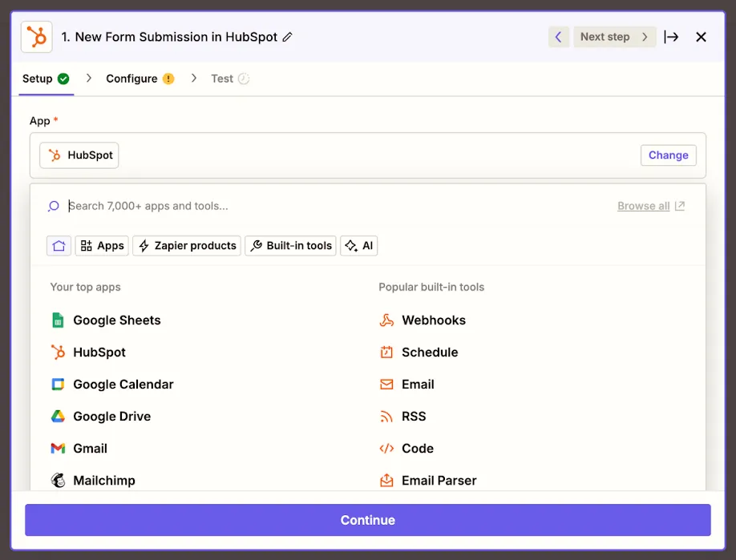Go to the previous step arrow

559,37
